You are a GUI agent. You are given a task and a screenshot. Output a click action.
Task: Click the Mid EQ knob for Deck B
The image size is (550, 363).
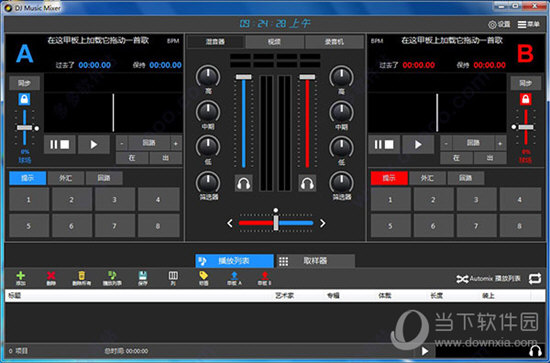(x=341, y=112)
